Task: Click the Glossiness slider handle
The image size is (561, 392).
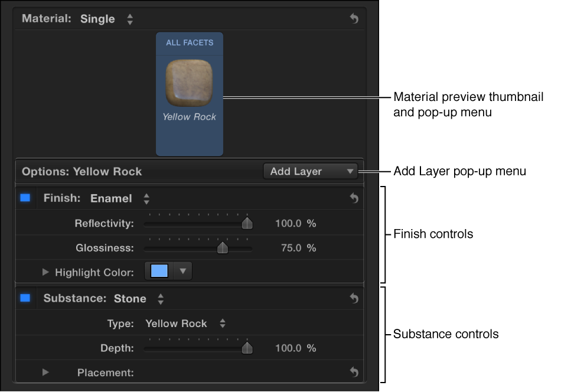Action: (223, 247)
